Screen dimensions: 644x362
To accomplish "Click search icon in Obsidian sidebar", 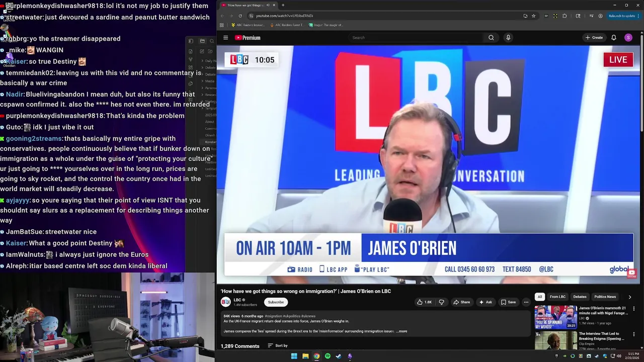I will click(211, 41).
